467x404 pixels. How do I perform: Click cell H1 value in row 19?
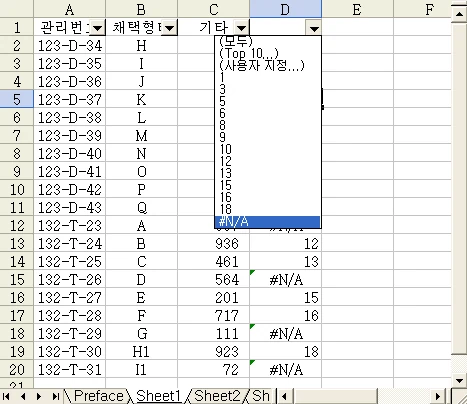(141, 352)
